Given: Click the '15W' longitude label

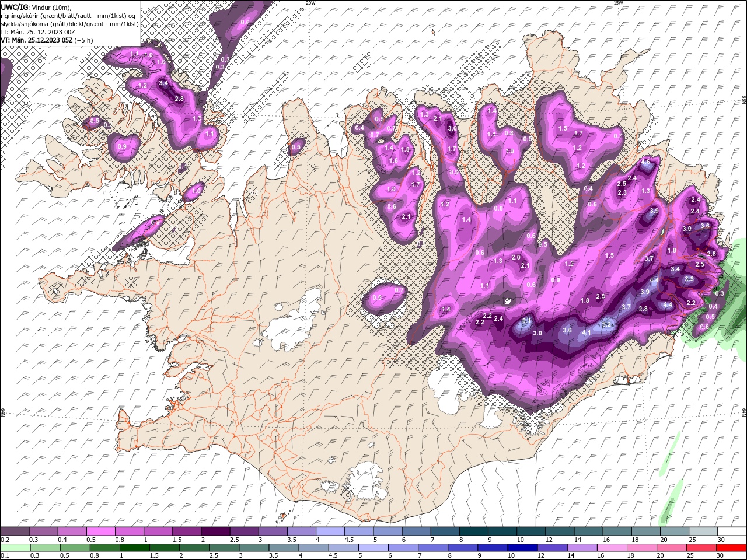Looking at the screenshot, I should tap(618, 3).
